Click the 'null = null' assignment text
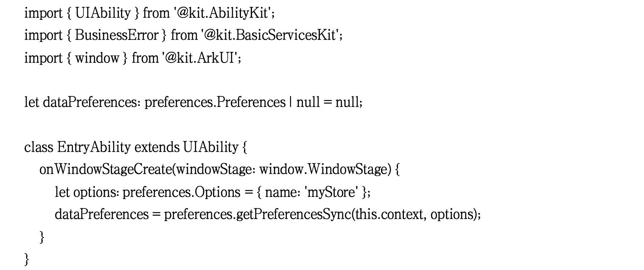Screen dimensions: 644x270 [329, 102]
